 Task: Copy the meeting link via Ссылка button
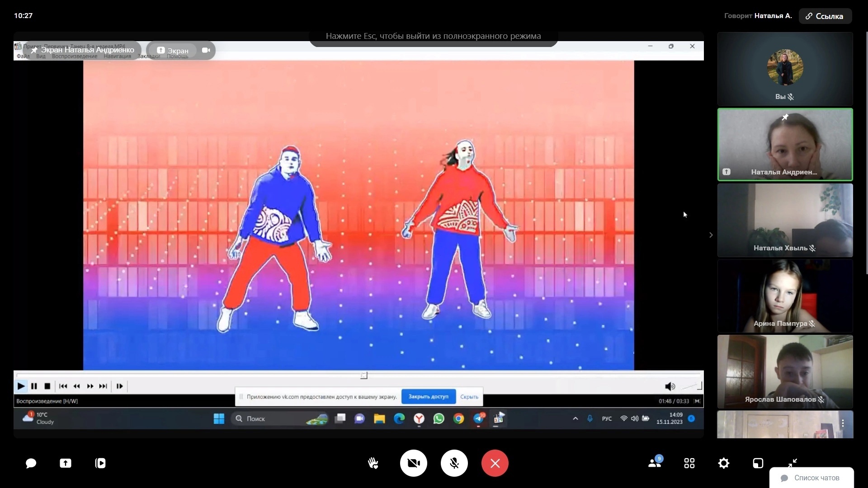(x=825, y=16)
